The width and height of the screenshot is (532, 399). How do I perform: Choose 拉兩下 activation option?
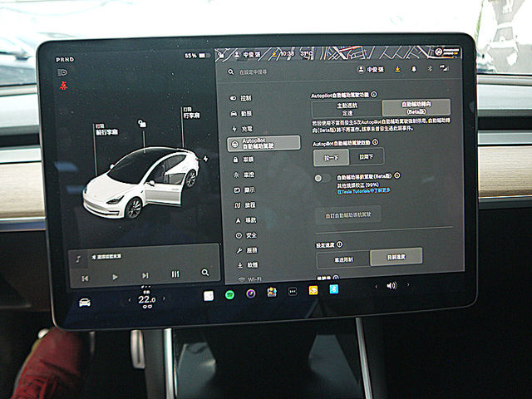click(x=367, y=157)
